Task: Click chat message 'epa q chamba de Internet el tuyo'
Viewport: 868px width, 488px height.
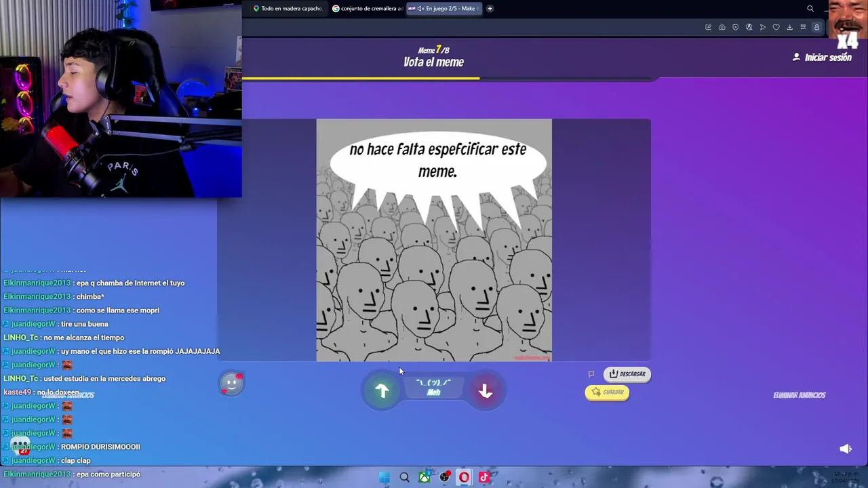Action: pyautogui.click(x=130, y=283)
